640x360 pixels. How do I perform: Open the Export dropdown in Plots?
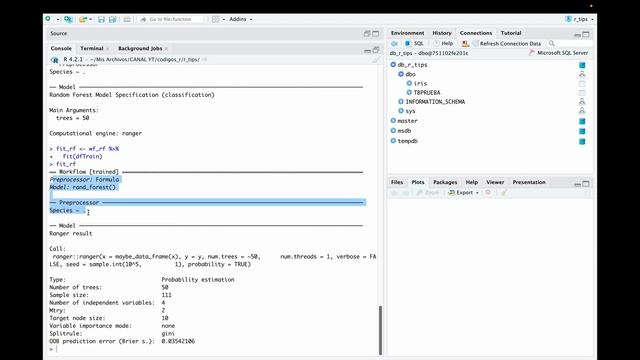464,193
